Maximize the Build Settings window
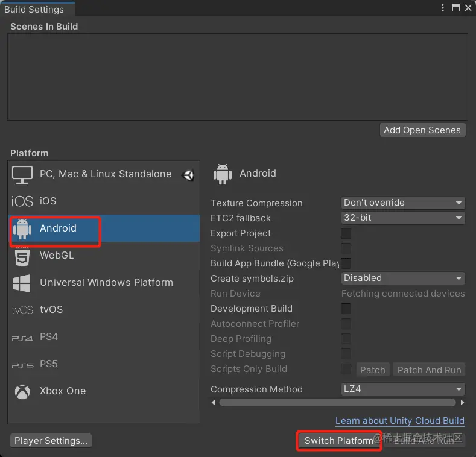The height and width of the screenshot is (457, 476). click(456, 8)
